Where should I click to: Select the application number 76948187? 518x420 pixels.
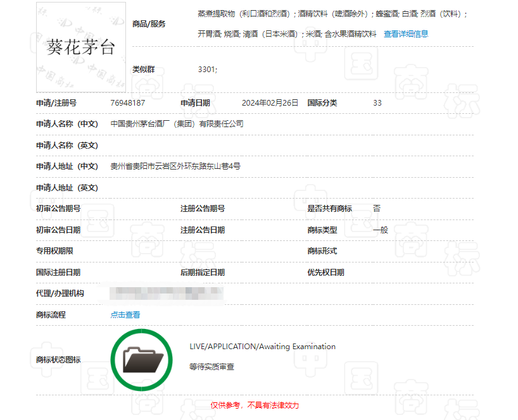127,103
